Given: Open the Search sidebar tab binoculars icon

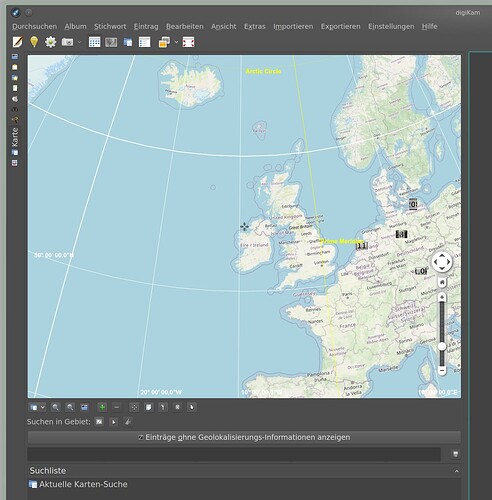Looking at the screenshot, I should pyautogui.click(x=15, y=109).
